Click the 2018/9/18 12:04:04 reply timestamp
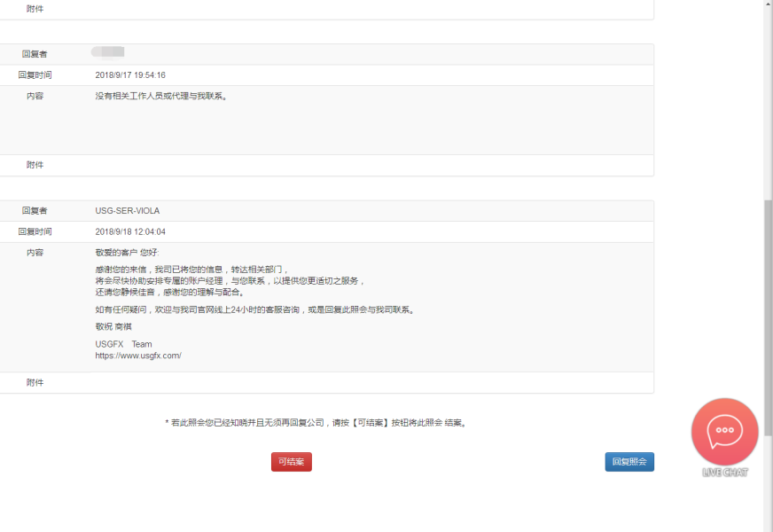The height and width of the screenshot is (532, 773). coord(130,232)
